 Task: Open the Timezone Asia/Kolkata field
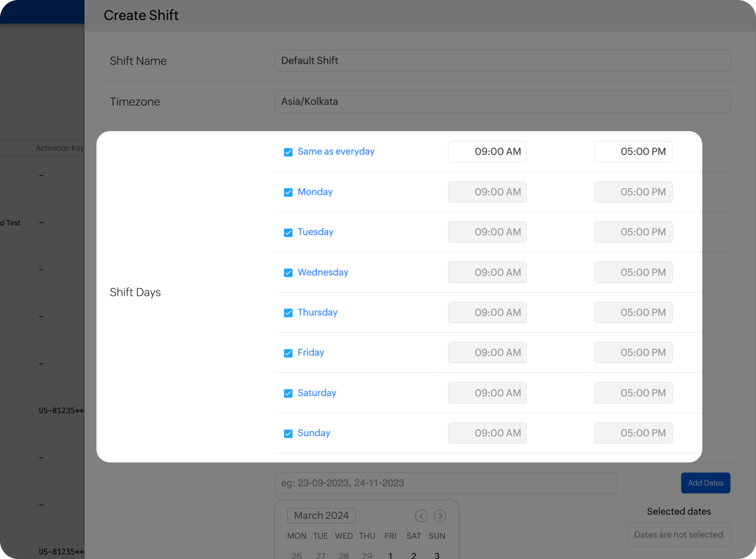502,102
